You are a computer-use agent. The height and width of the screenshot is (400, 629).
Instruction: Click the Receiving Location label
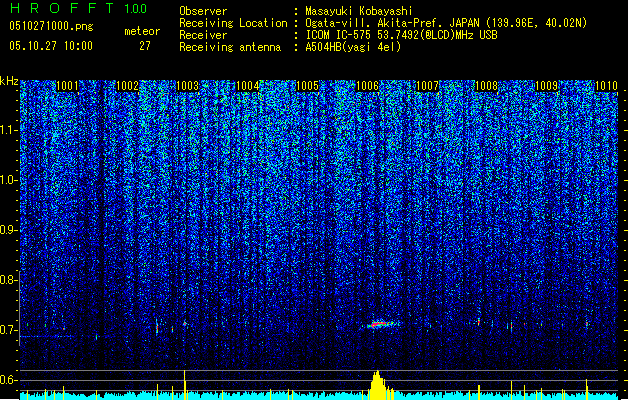(x=233, y=23)
